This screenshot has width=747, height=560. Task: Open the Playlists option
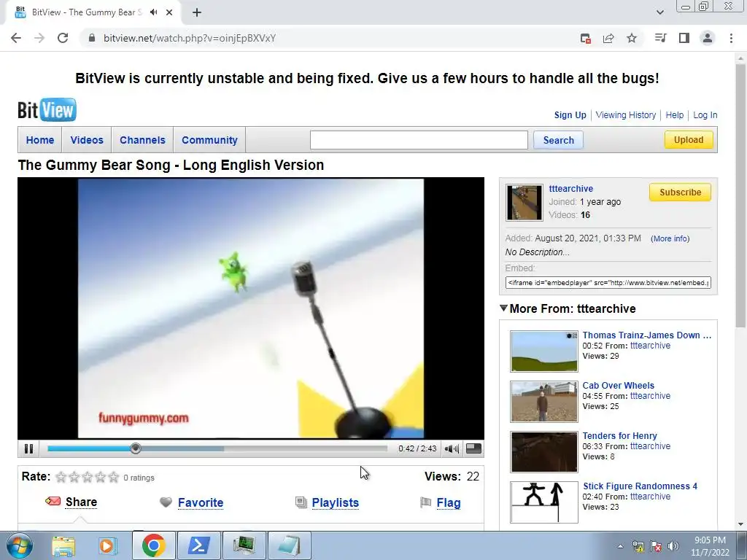[x=336, y=502]
